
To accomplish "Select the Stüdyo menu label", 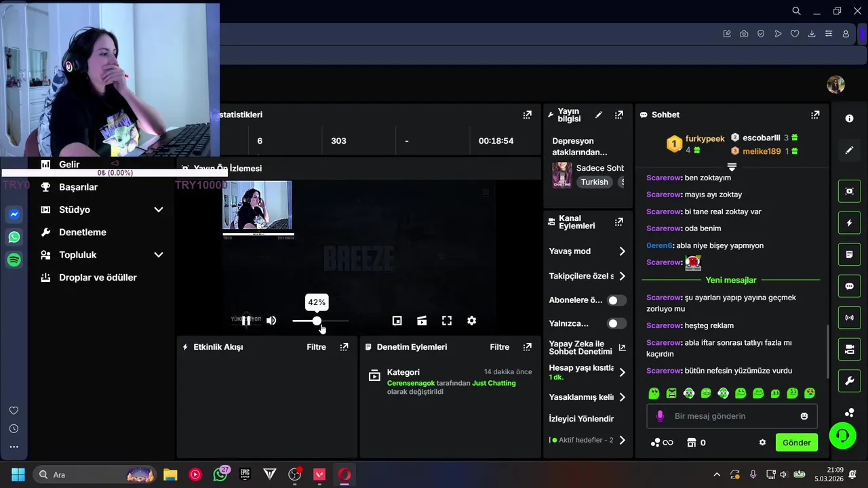I will pyautogui.click(x=75, y=209).
